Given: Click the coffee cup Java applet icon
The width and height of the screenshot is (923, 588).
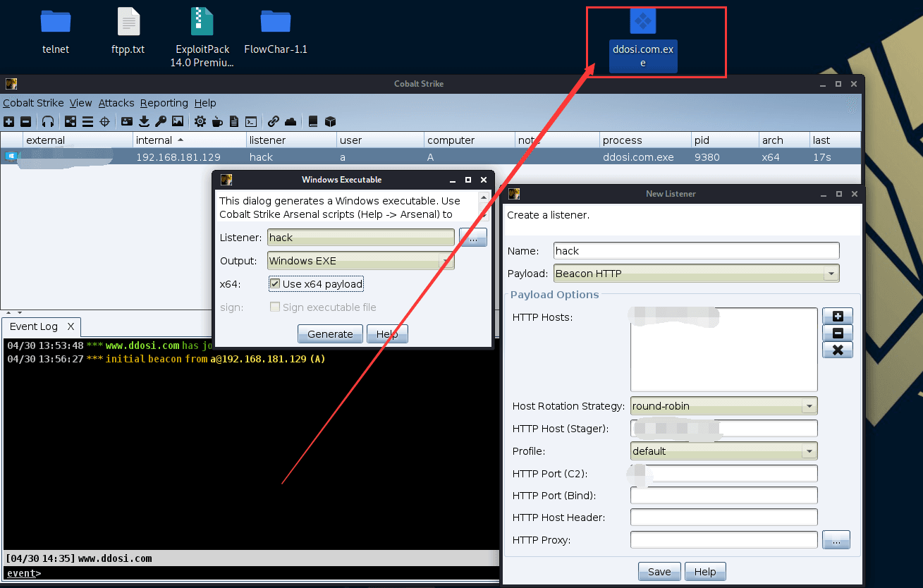Looking at the screenshot, I should (217, 121).
